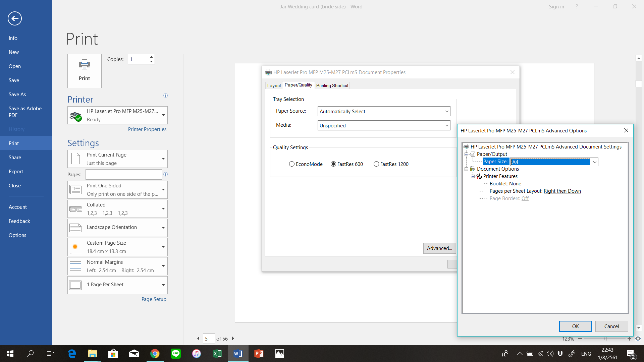
Task: Click the Back arrow to exit Print view
Action: (14, 18)
